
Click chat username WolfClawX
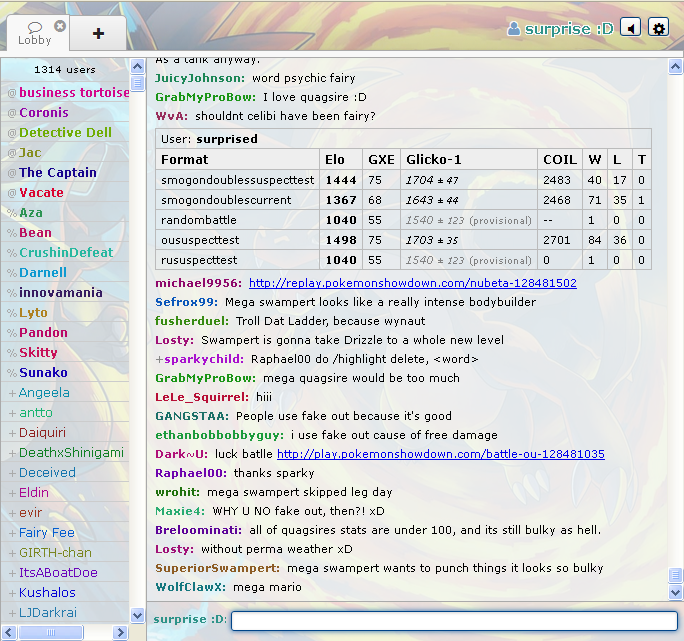click(191, 587)
